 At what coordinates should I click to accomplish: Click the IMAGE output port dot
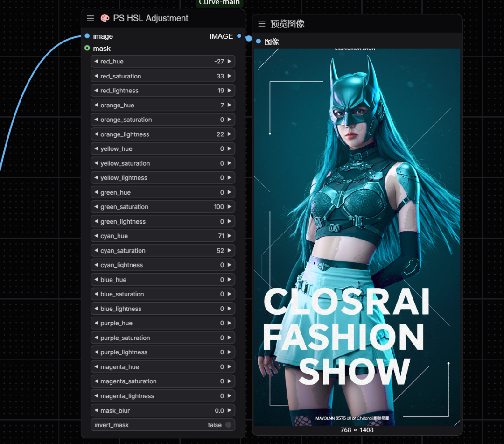[x=239, y=36]
